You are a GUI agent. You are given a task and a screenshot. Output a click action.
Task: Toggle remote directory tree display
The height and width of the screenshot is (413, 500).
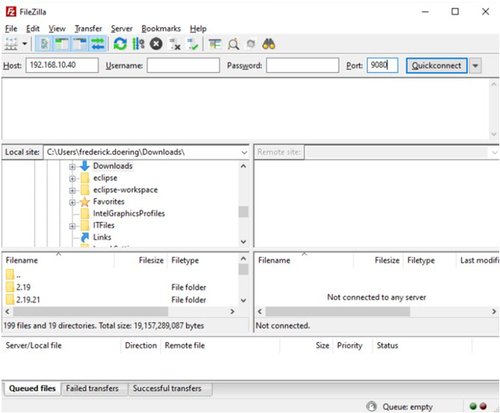click(80, 44)
